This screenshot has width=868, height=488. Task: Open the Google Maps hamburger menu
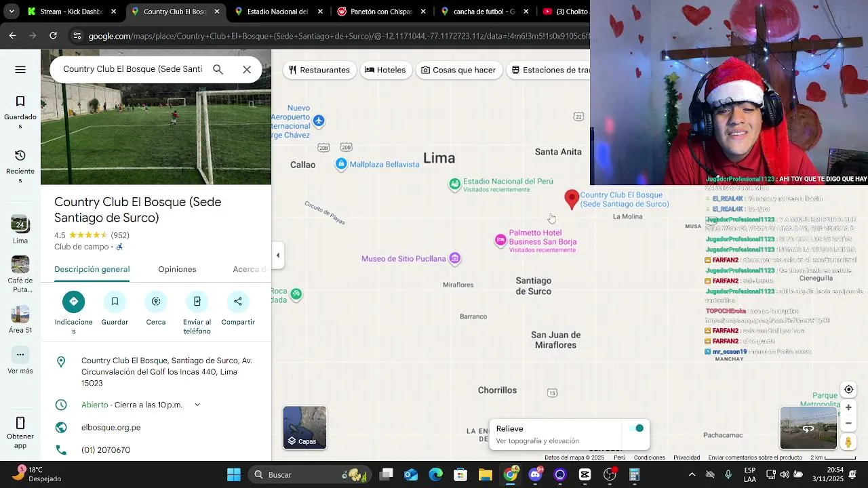pos(20,70)
